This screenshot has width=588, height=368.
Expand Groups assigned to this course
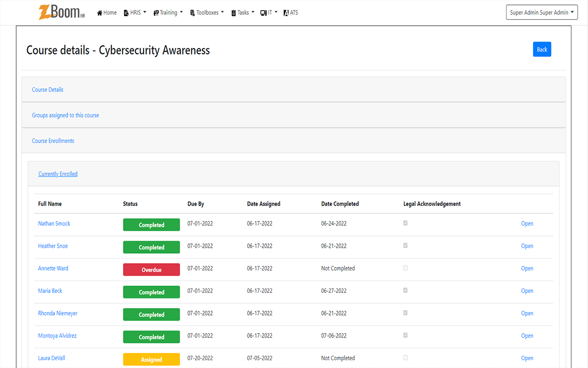[x=66, y=115]
